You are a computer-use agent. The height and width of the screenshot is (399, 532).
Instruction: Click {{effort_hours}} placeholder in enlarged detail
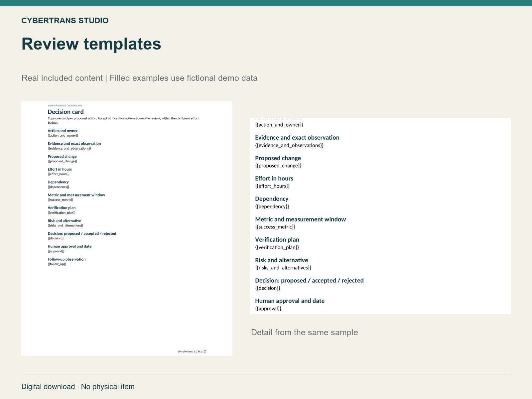point(272,186)
